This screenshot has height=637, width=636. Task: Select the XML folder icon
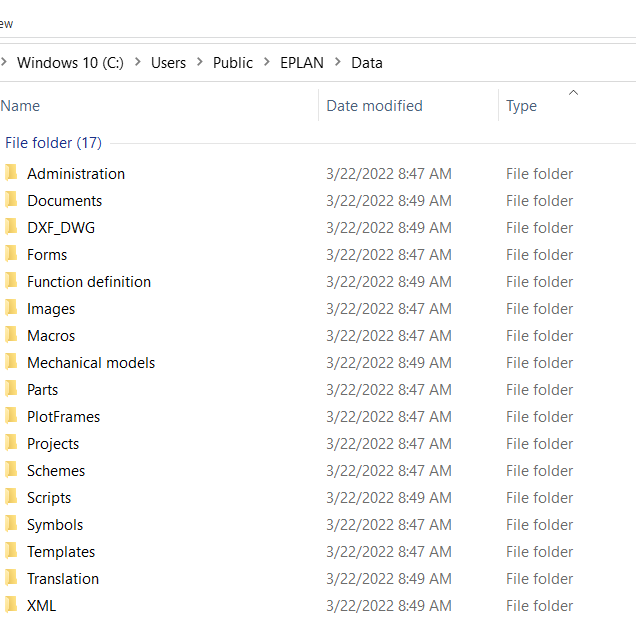(11, 605)
